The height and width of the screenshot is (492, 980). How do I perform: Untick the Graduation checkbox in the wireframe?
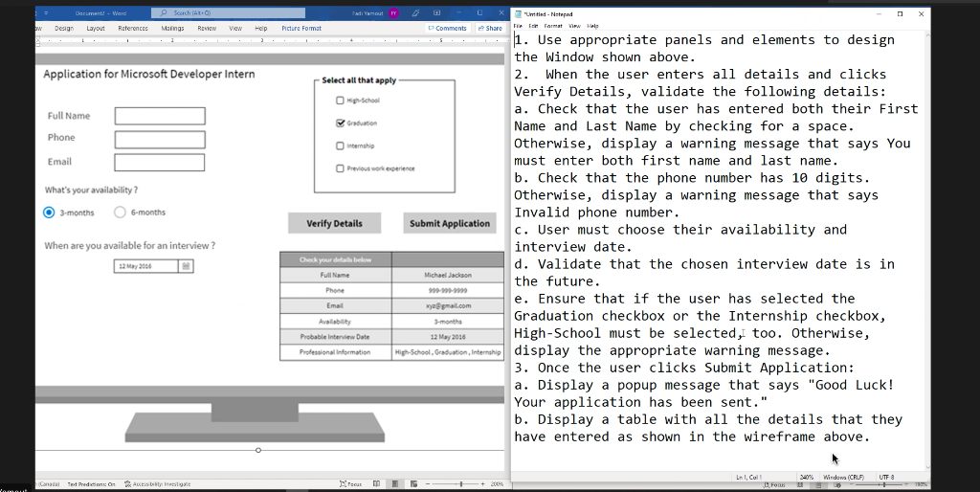click(x=340, y=123)
